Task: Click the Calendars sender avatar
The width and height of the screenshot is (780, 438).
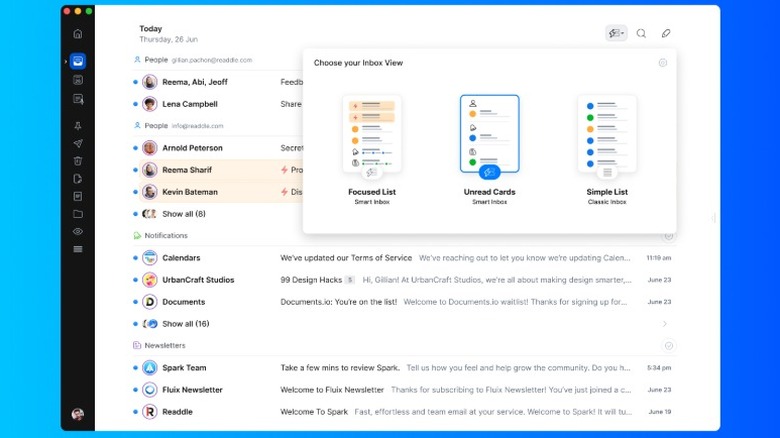Action: coord(150,258)
